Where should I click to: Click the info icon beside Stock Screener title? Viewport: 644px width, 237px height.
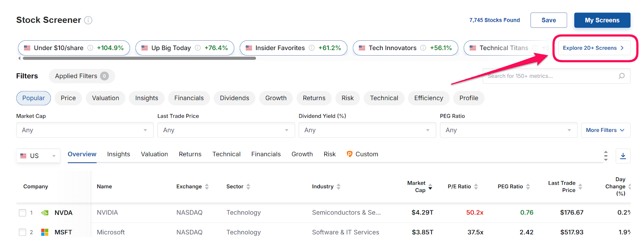88,20
